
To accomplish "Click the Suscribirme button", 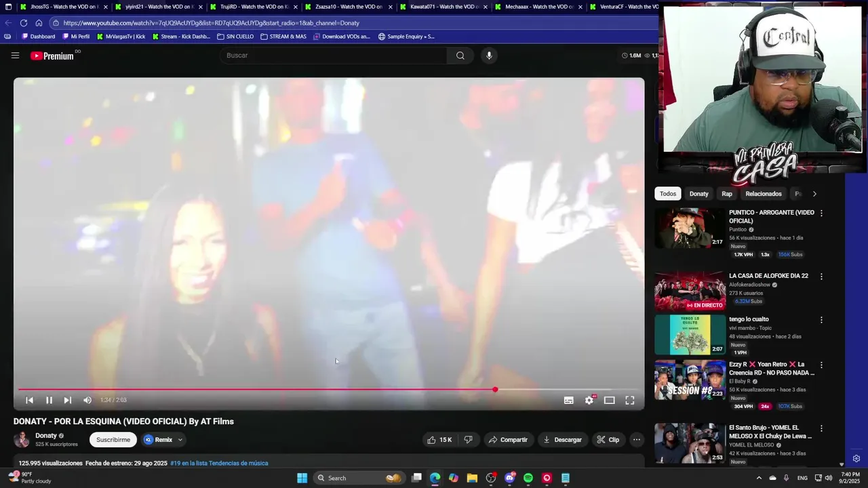I will pyautogui.click(x=113, y=440).
